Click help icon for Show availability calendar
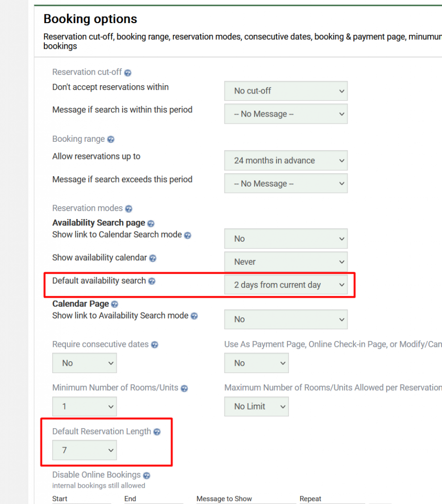Viewport: 442px width, 504px height. (x=153, y=258)
